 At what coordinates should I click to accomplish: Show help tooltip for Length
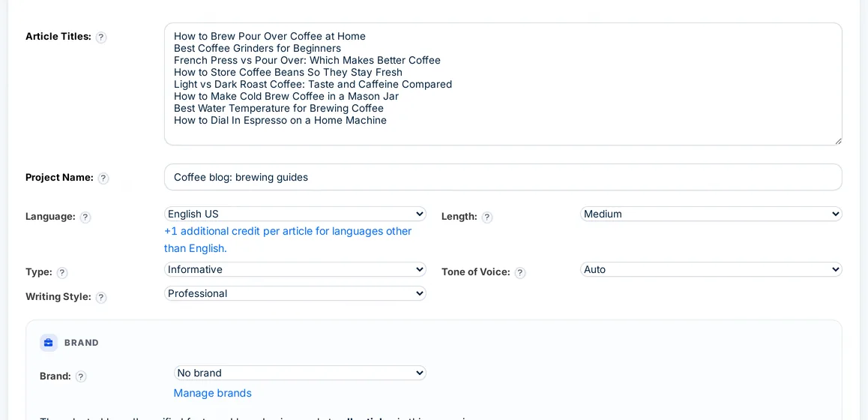pos(486,217)
